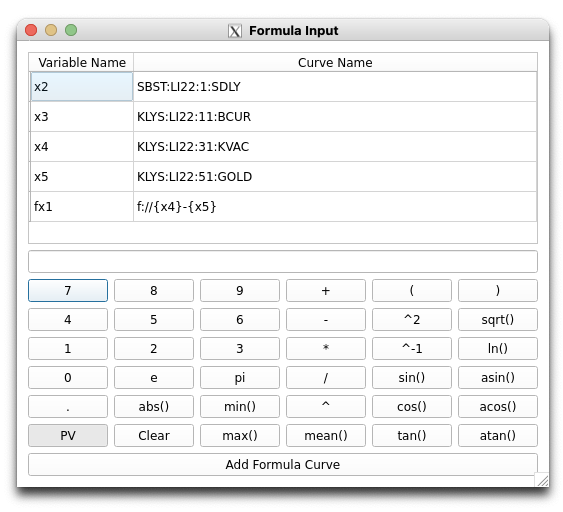Click the ^-1 inverse button

[412, 349]
